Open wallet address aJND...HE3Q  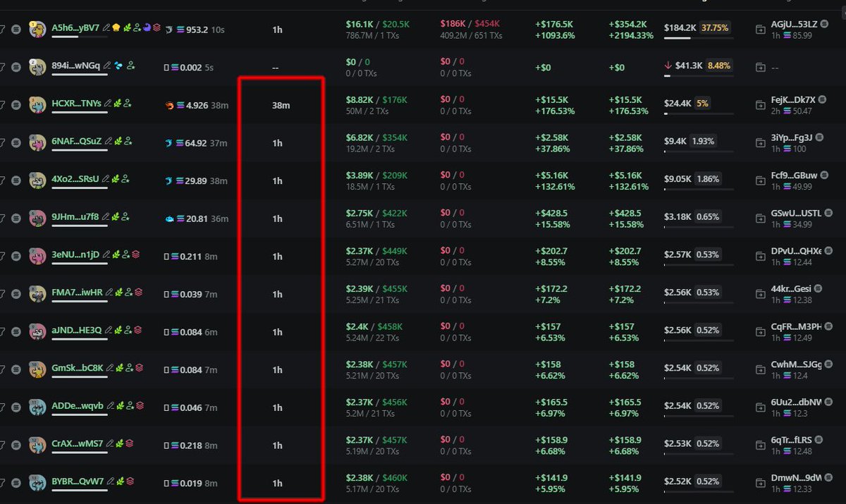point(77,330)
